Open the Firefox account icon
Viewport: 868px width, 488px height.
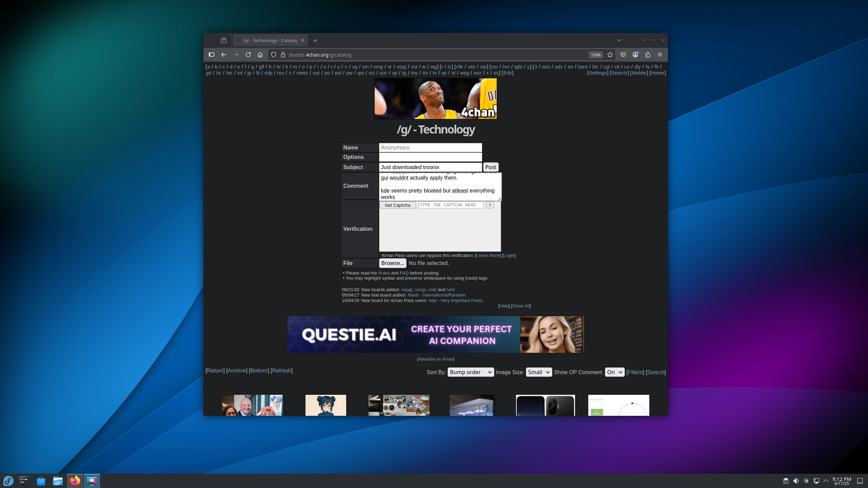point(635,55)
